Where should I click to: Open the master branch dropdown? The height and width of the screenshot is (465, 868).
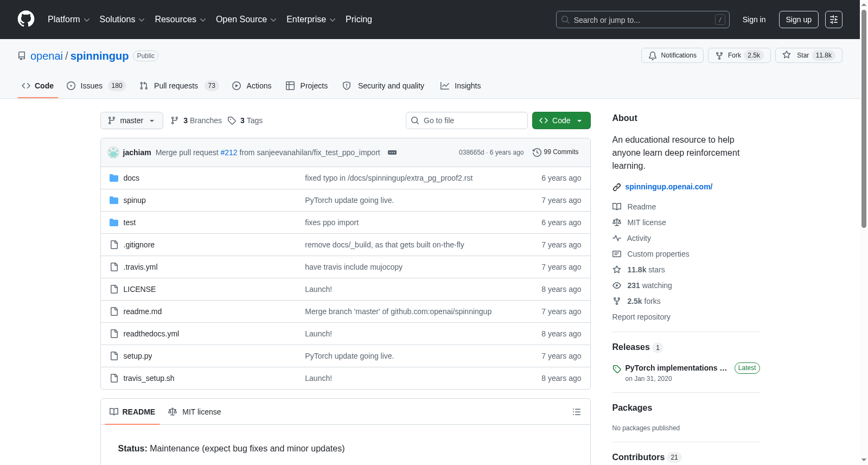132,120
